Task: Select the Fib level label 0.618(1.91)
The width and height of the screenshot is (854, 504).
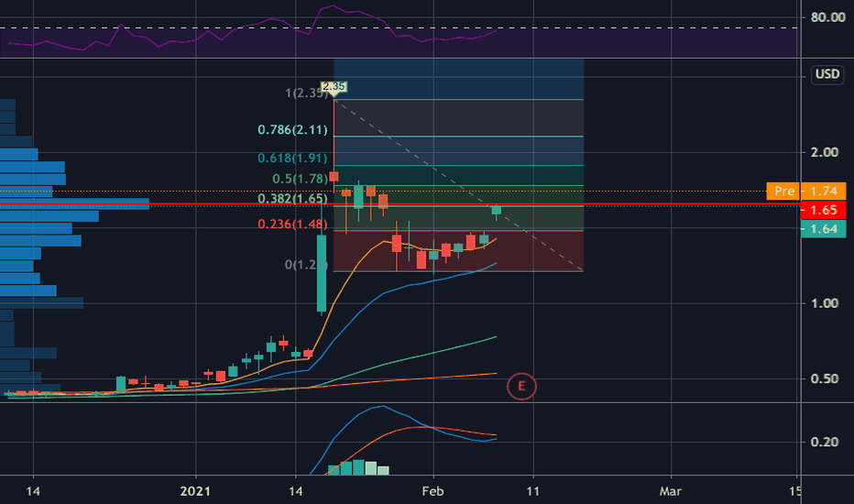Action: pos(292,158)
